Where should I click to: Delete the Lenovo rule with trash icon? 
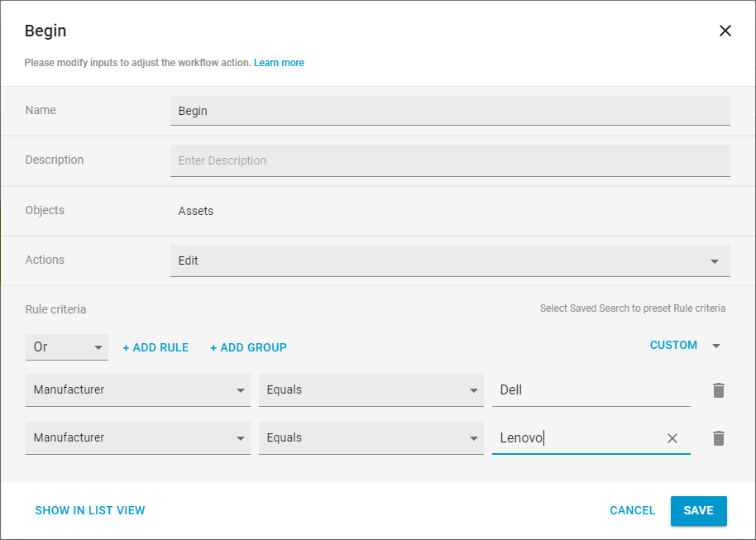[719, 438]
